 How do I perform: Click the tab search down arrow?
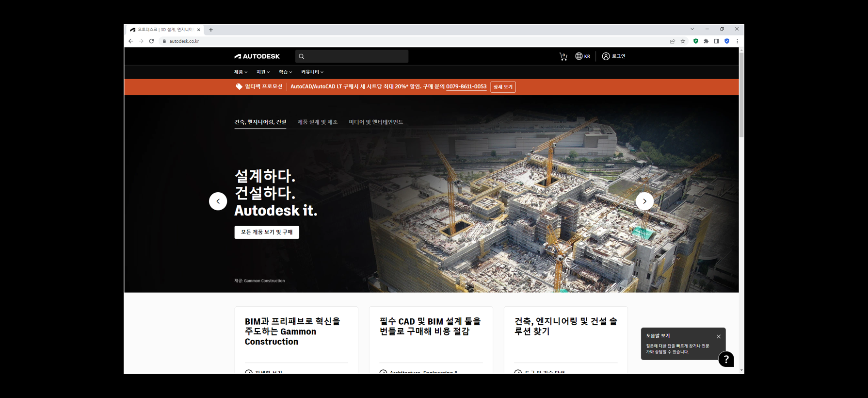(692, 29)
